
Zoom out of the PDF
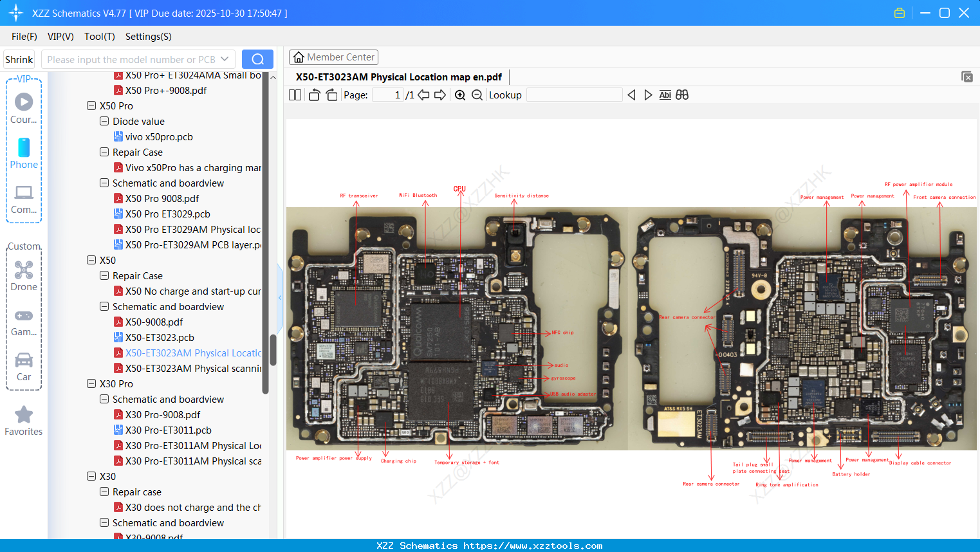[476, 95]
